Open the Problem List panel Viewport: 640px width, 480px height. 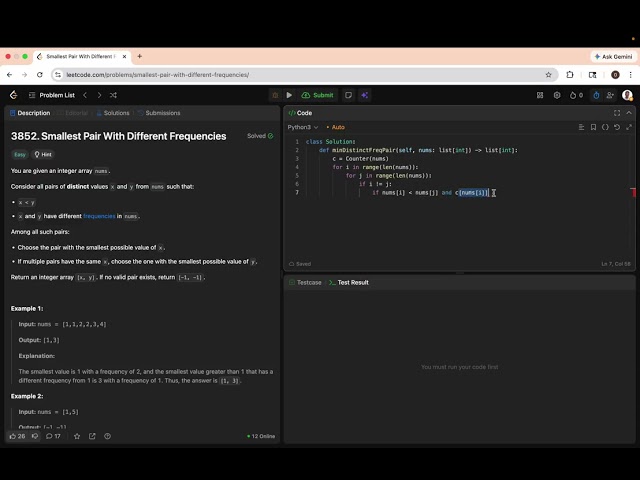[x=52, y=95]
